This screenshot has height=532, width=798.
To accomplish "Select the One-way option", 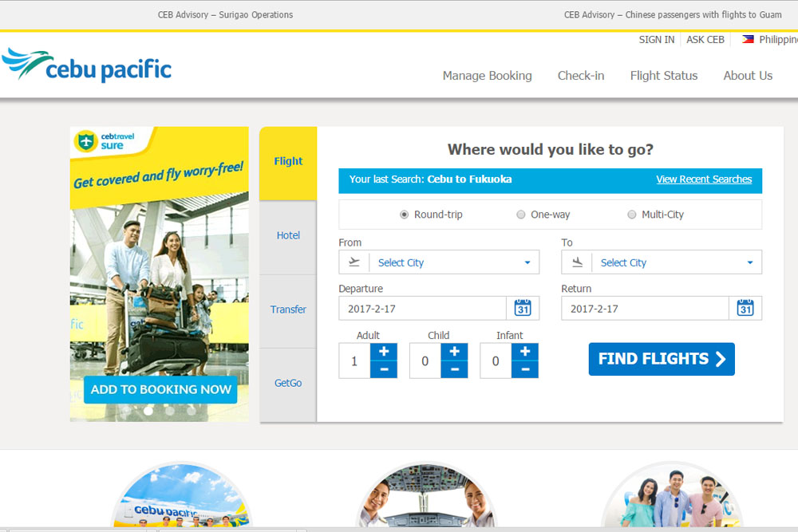I will (520, 215).
